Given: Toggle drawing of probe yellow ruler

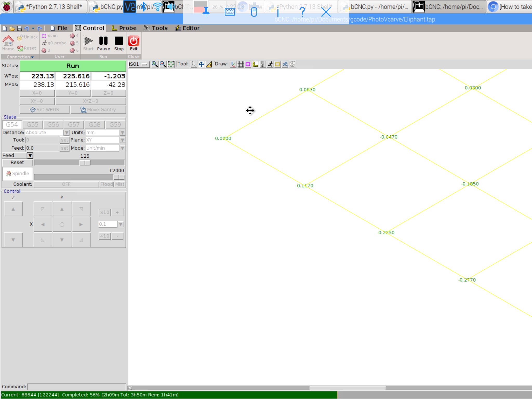Looking at the screenshot, I should coord(255,64).
